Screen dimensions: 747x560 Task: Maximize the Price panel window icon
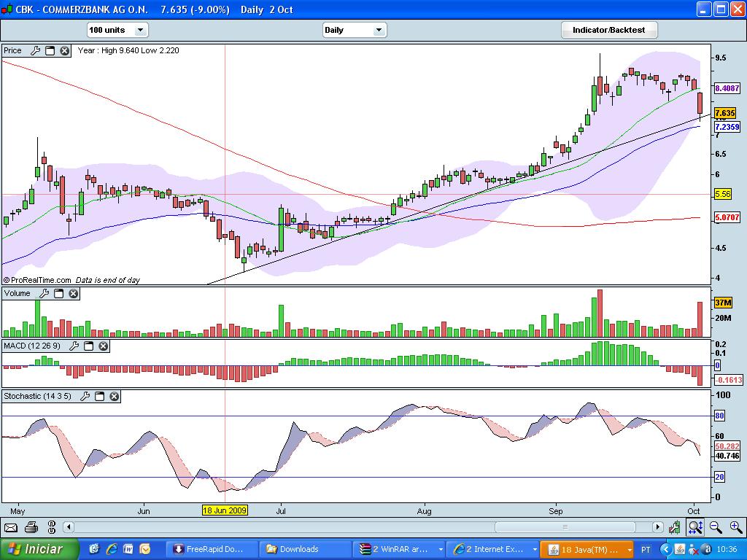[x=50, y=50]
